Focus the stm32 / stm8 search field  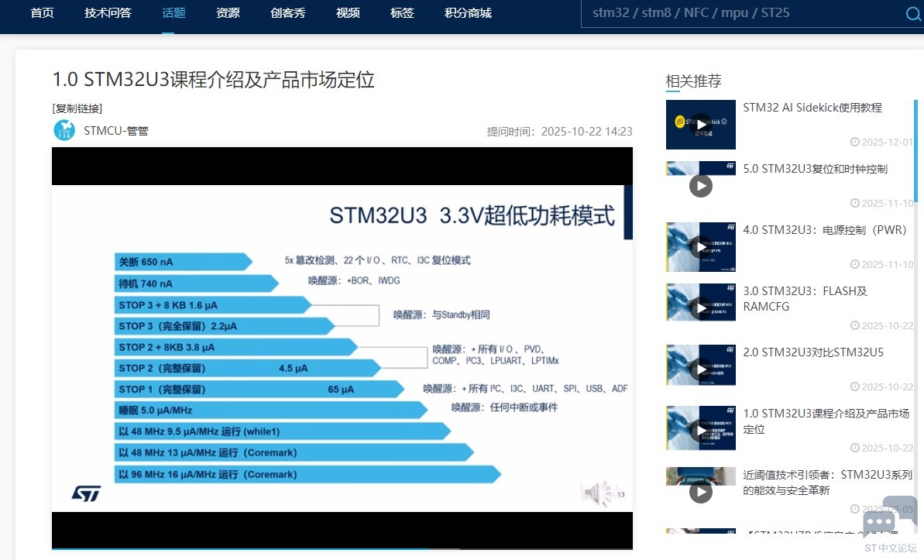(x=743, y=13)
